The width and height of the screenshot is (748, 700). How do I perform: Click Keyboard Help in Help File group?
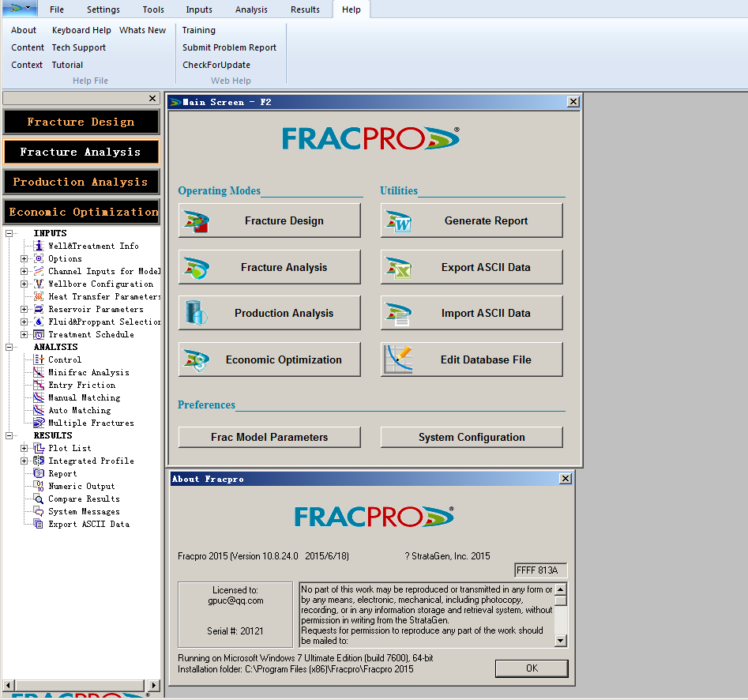[x=81, y=30]
